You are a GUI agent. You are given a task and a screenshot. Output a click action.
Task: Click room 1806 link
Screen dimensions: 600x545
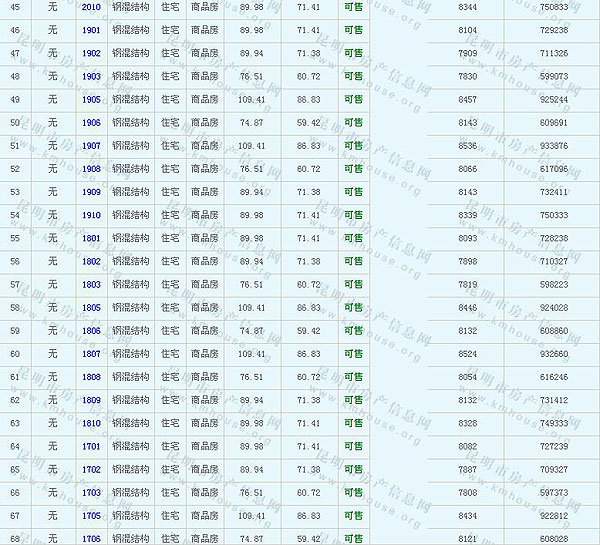click(x=91, y=331)
